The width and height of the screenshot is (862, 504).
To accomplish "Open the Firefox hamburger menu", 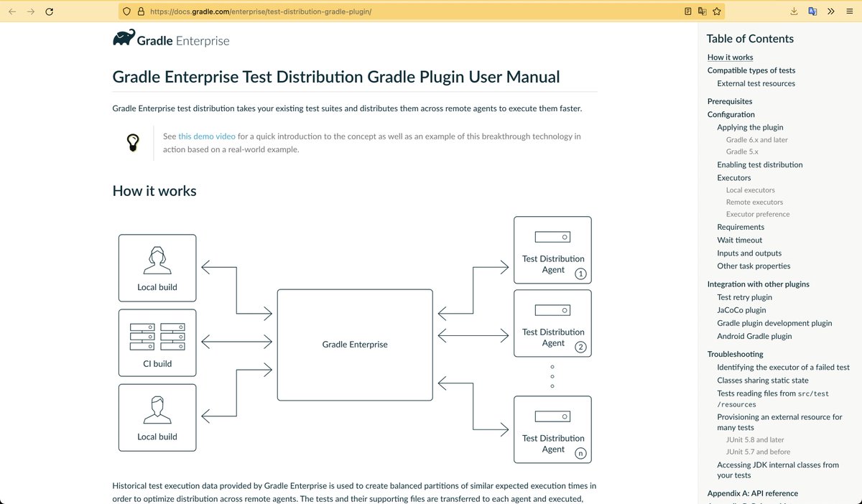I will tap(849, 11).
